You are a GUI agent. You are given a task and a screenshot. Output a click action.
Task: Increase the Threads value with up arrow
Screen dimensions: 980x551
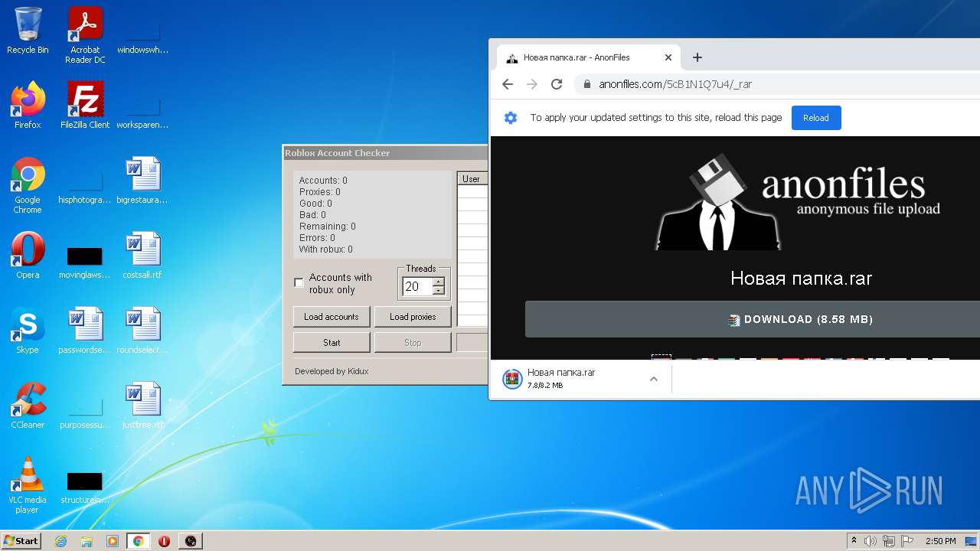[439, 282]
